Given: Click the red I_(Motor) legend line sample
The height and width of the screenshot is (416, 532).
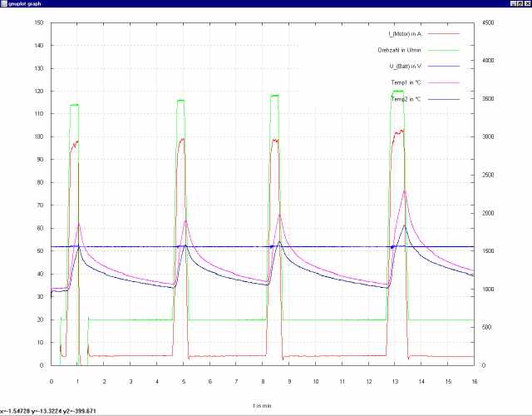Looking at the screenshot, I should pos(443,34).
